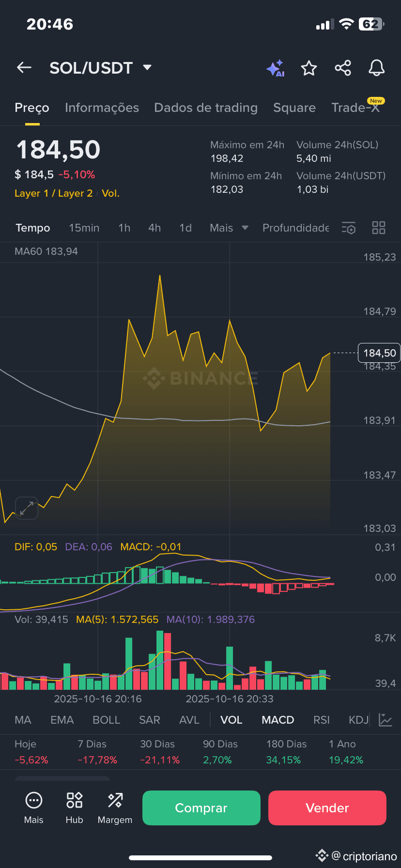
Task: Tap the Vol: 39,415 label
Action: [x=41, y=620]
